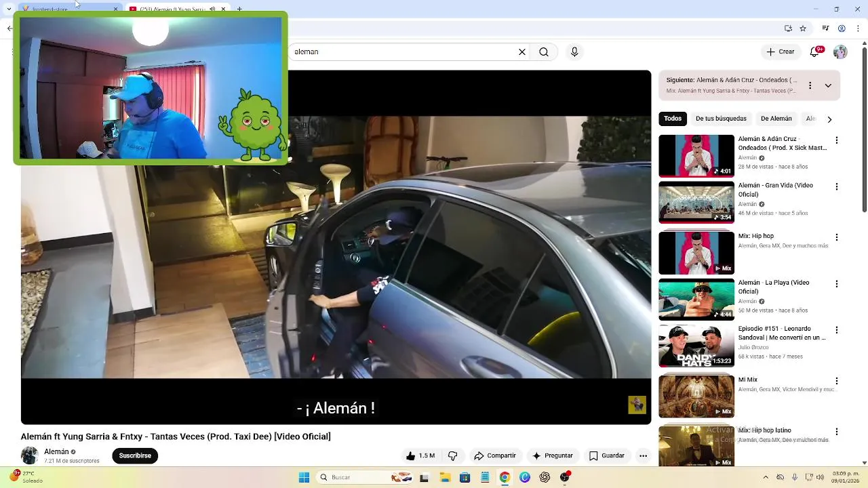The height and width of the screenshot is (488, 868).
Task: Open Chrome media controls icon
Action: point(825,28)
